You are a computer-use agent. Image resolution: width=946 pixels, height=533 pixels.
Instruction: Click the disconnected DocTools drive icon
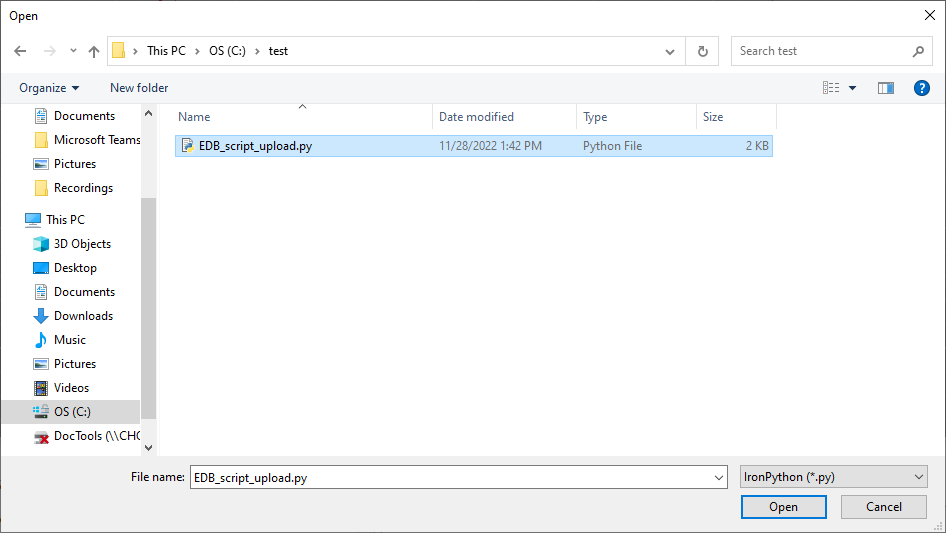(x=41, y=436)
